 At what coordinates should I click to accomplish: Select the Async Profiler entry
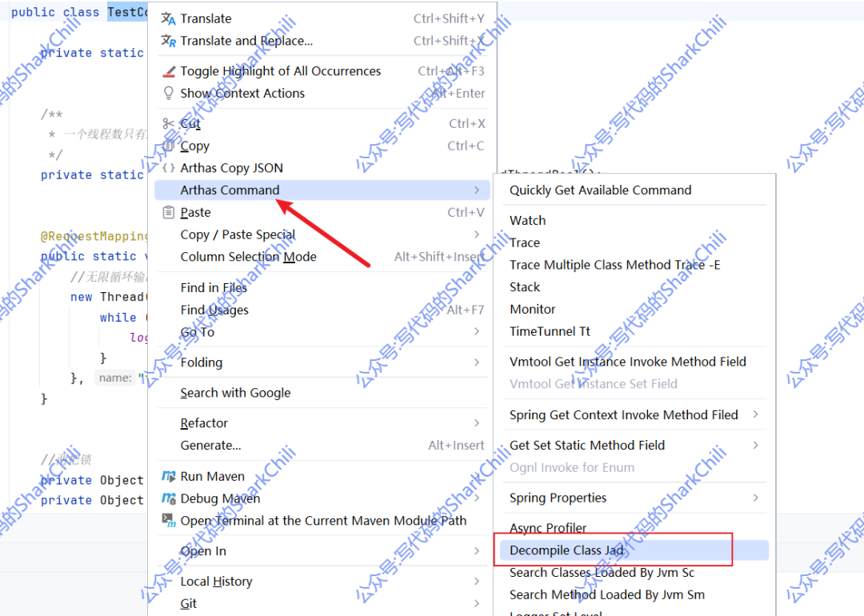coord(634,528)
